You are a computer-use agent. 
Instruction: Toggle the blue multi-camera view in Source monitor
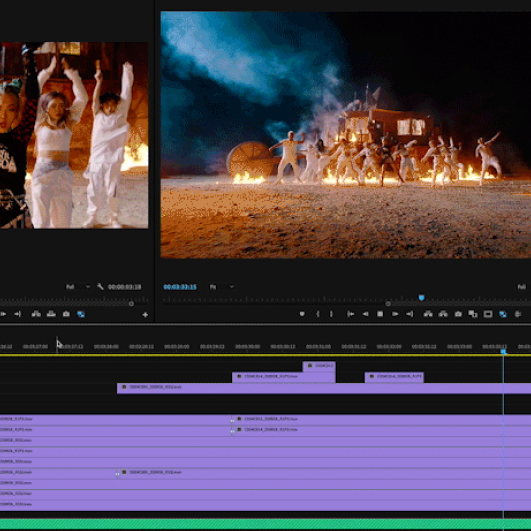pyautogui.click(x=81, y=314)
